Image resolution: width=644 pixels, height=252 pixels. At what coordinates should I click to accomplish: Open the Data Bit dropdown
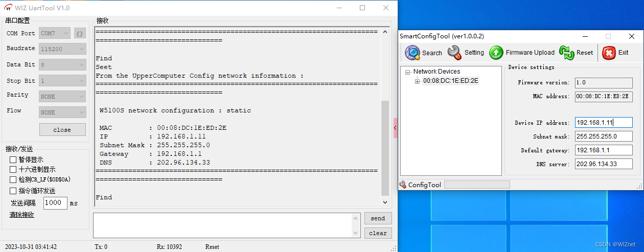[x=62, y=65]
